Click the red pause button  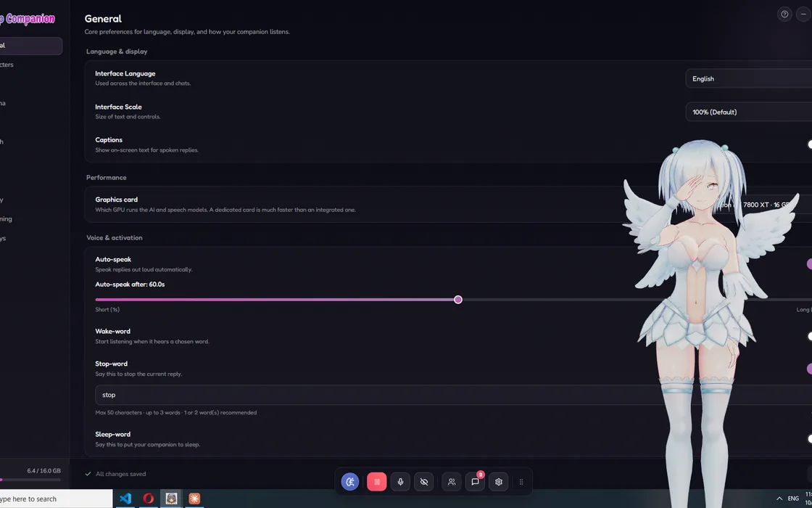tap(376, 482)
